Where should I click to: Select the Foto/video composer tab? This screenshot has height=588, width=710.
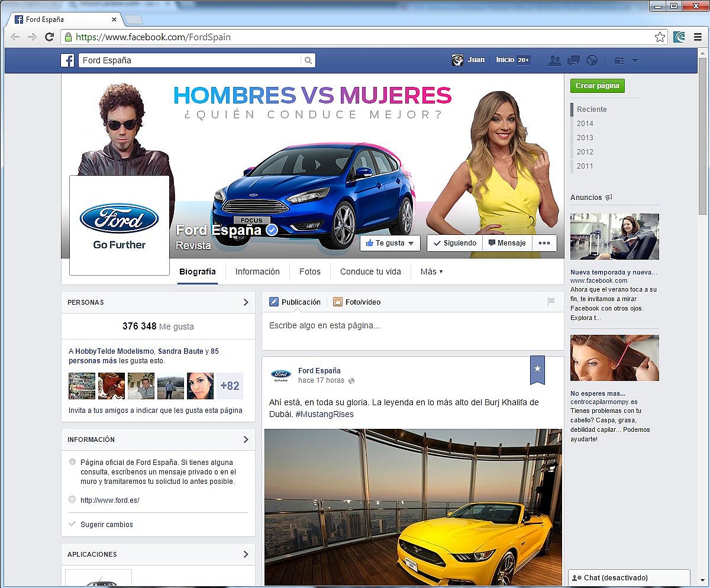[357, 302]
